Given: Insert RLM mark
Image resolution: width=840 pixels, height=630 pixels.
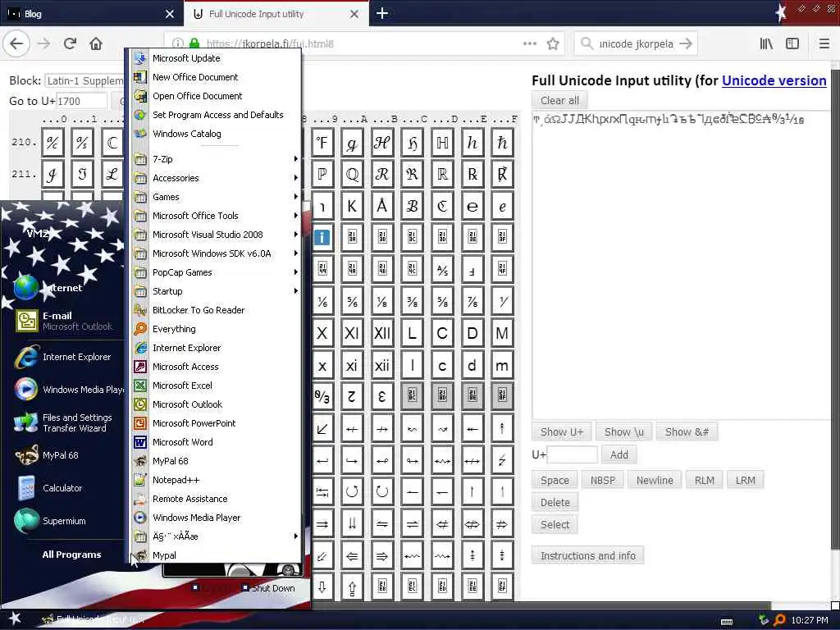Looking at the screenshot, I should [704, 480].
